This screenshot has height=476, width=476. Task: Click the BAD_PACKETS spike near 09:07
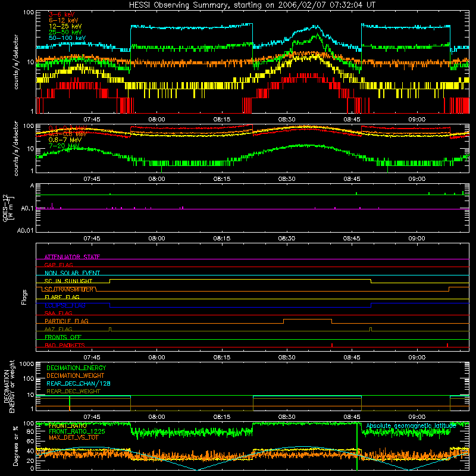(x=447, y=345)
